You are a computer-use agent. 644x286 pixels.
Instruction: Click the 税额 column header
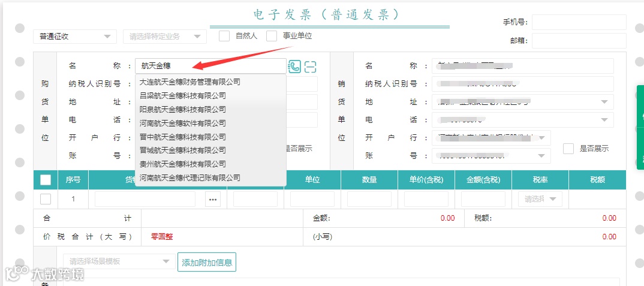click(597, 180)
